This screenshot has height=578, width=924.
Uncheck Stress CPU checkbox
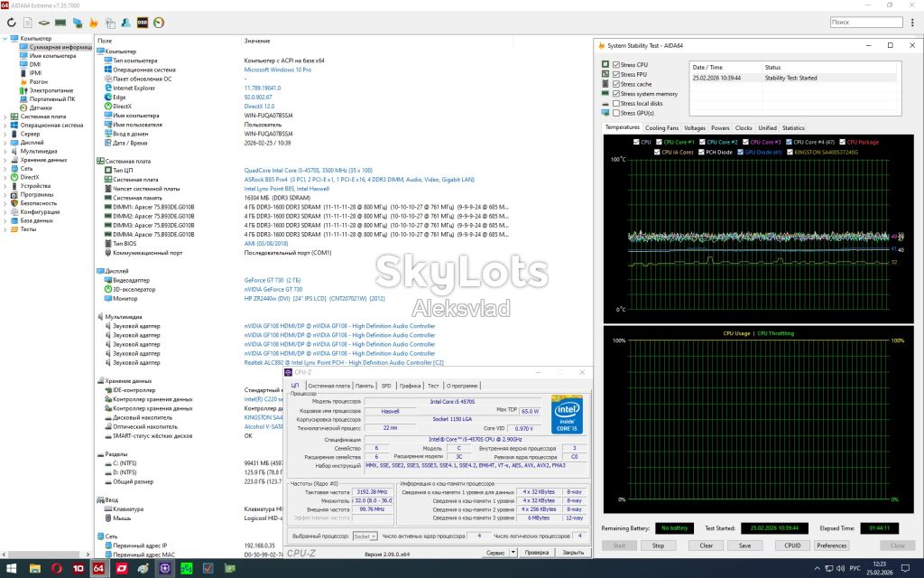[x=616, y=65]
